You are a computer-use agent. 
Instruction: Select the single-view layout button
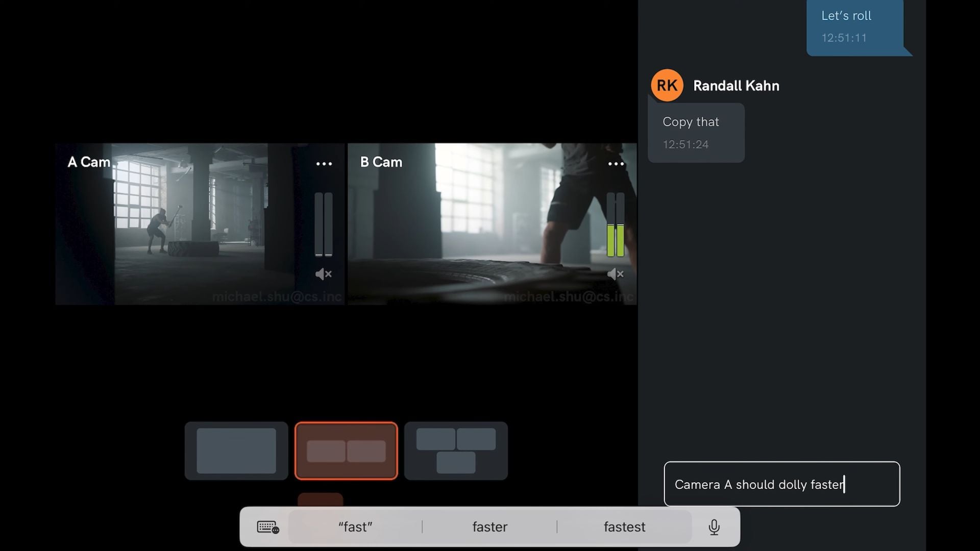click(x=236, y=450)
